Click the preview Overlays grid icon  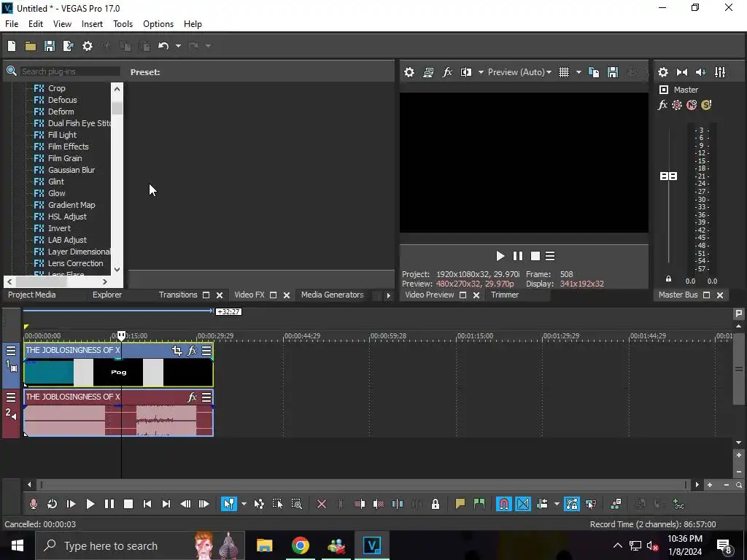tap(564, 72)
